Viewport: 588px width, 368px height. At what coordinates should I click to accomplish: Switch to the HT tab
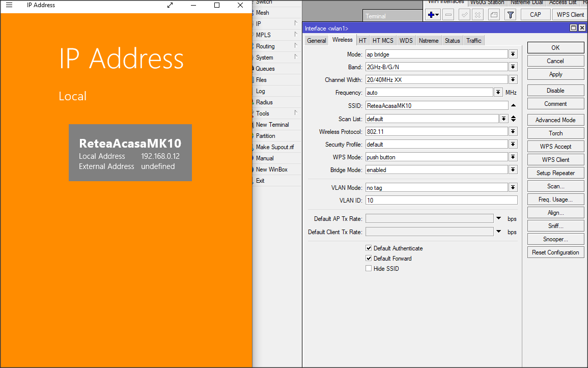click(x=362, y=41)
